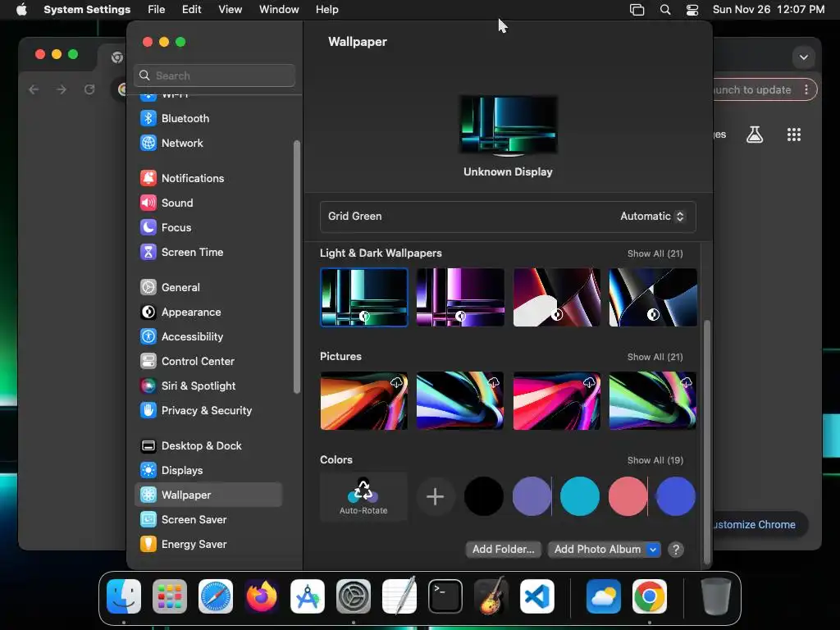Click the Add Folder button

pyautogui.click(x=504, y=550)
